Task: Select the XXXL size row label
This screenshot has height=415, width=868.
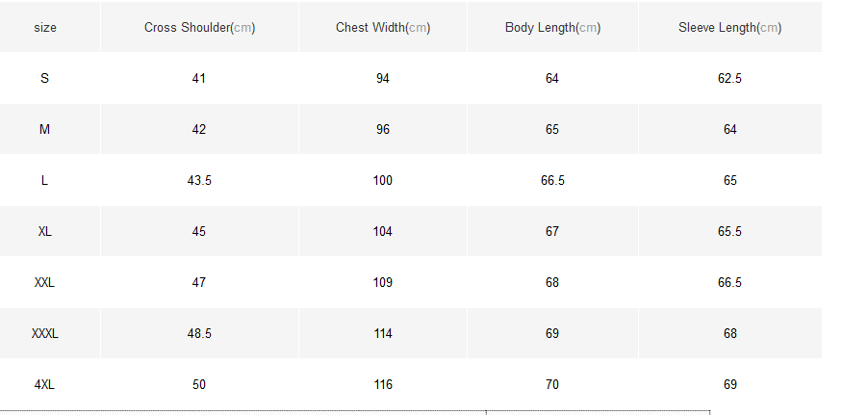Action: point(45,334)
